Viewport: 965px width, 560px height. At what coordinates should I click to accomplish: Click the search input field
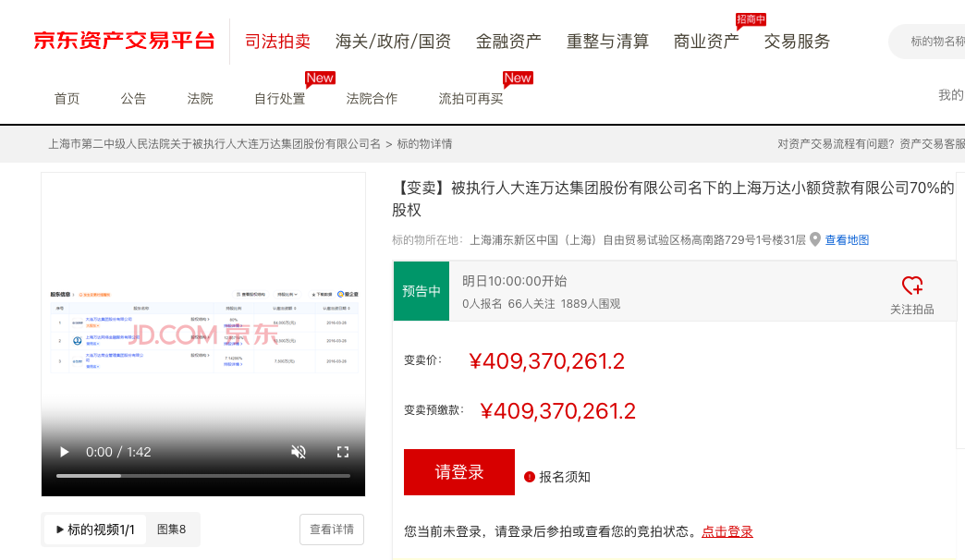(x=929, y=42)
